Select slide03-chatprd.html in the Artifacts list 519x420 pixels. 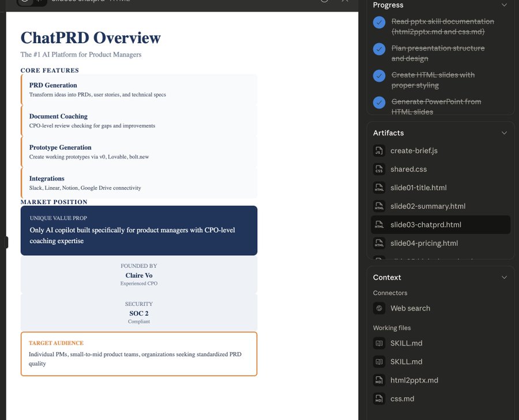[426, 225]
